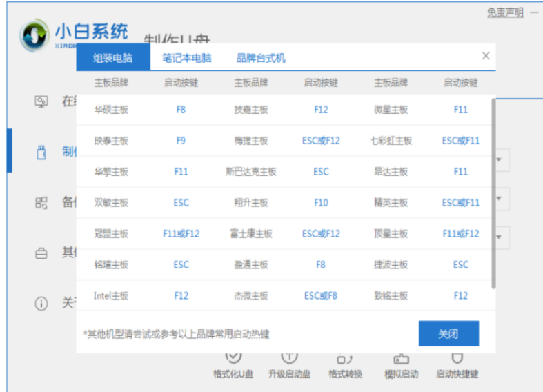Image resolution: width=543 pixels, height=392 pixels.
Task: Click the monitor icon in the left sidebar
Action: (41, 101)
